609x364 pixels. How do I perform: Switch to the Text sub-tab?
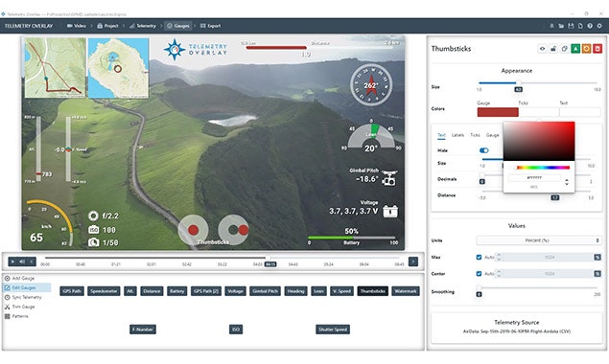tap(441, 135)
